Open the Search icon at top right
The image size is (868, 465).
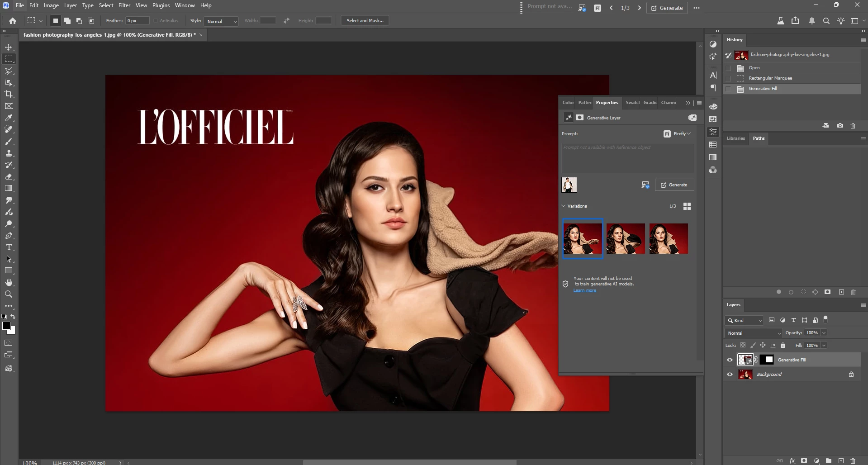tap(826, 21)
